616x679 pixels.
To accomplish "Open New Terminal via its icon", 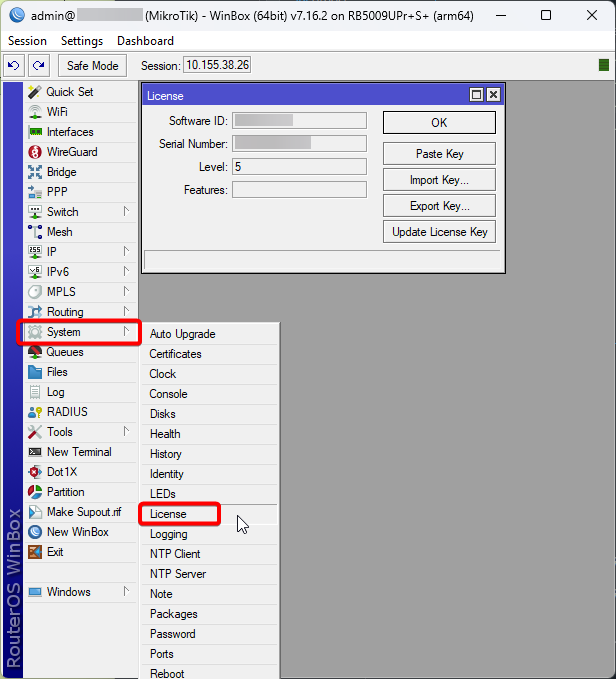I will tap(35, 452).
